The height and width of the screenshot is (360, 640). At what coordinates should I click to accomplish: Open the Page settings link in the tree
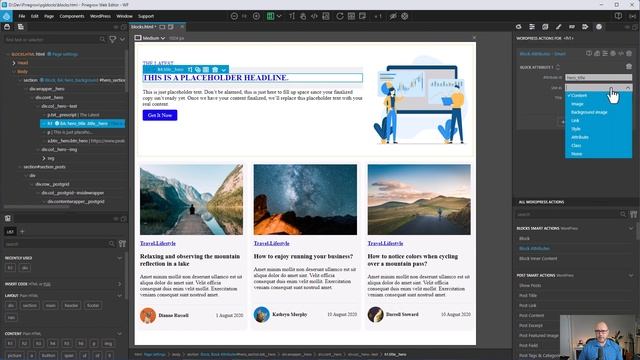click(x=63, y=54)
